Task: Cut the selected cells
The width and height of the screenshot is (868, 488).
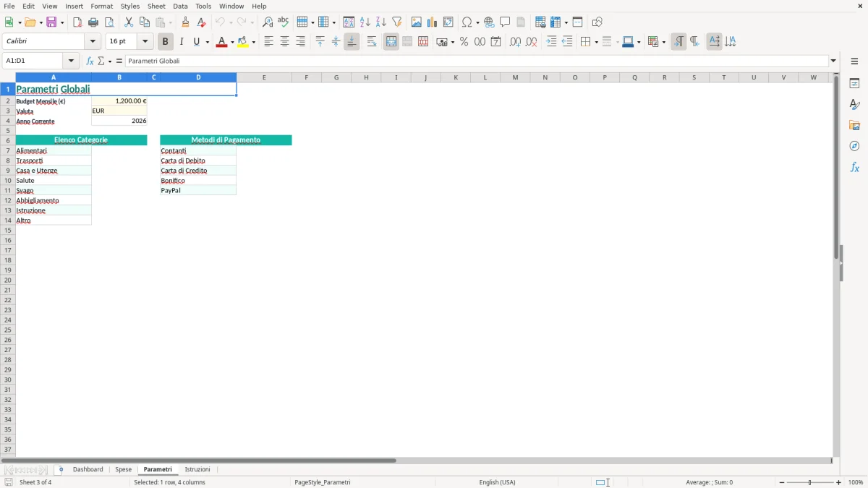Action: 129,22
